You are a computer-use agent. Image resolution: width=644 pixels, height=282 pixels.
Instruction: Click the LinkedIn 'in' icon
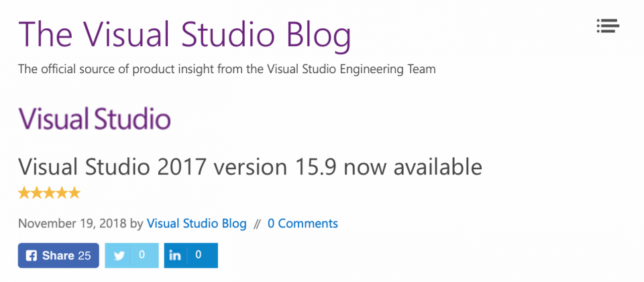176,256
